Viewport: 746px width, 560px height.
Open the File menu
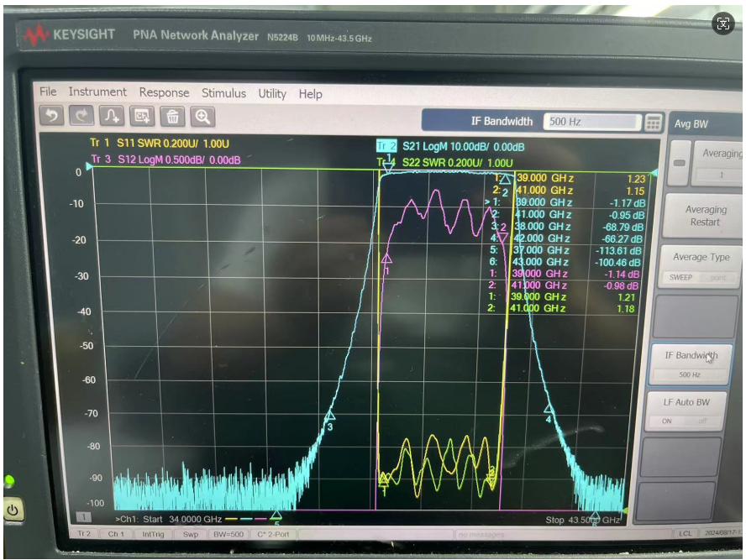point(48,92)
